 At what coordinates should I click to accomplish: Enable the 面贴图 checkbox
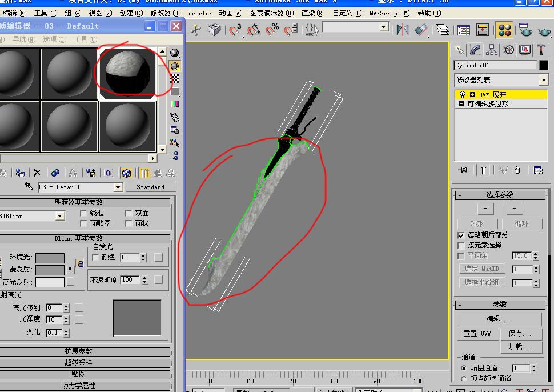click(x=84, y=223)
